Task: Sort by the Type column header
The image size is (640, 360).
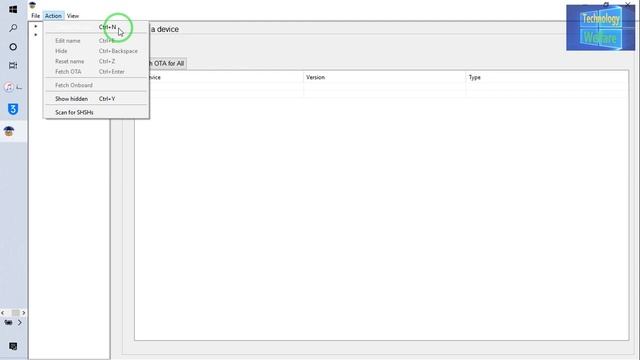Action: tap(547, 77)
